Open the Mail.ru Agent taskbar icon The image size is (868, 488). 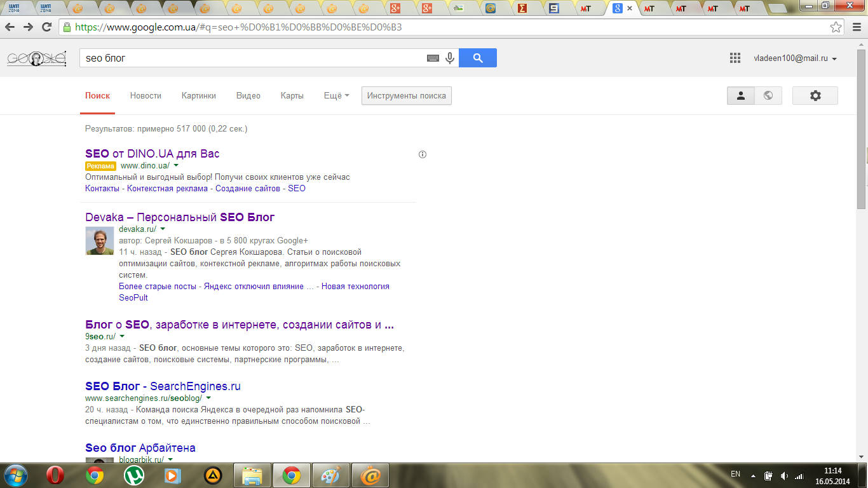point(370,475)
